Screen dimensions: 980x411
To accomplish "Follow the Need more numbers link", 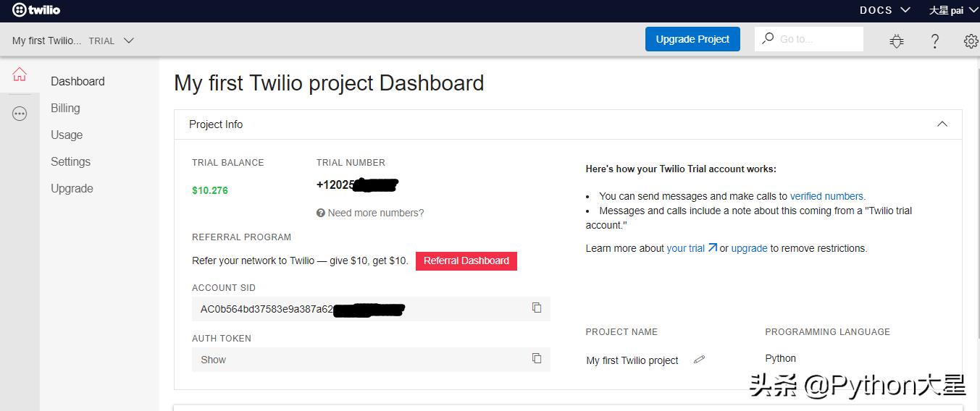I will [376, 213].
